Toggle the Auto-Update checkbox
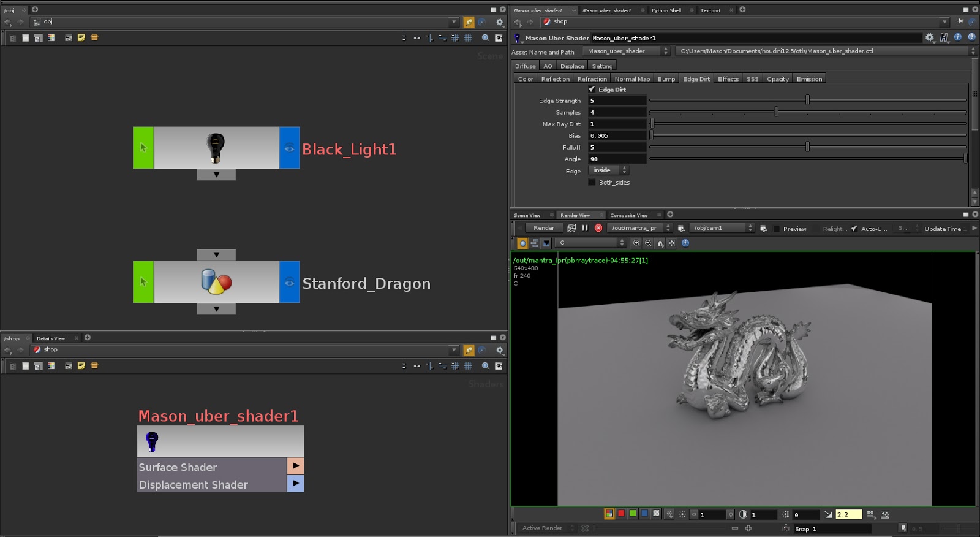Screen dimensions: 980x537 coord(854,229)
